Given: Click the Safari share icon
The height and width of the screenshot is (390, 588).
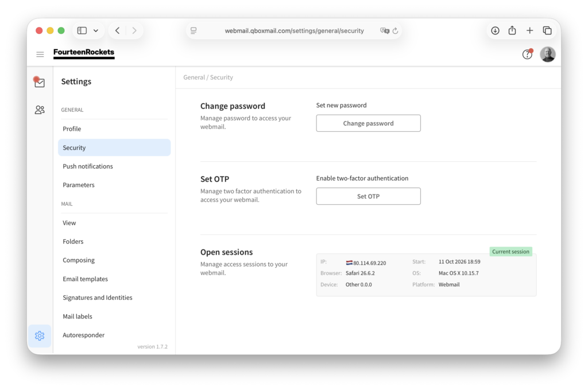Looking at the screenshot, I should click(x=512, y=30).
